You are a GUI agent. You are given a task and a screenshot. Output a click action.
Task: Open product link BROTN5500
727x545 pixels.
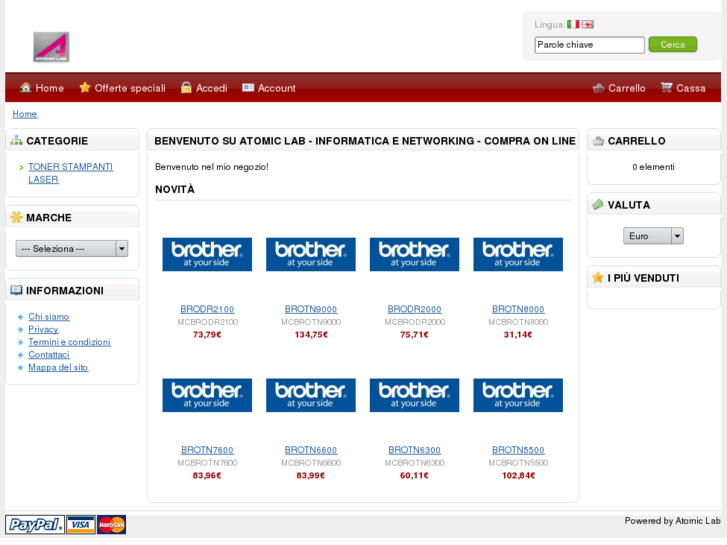click(518, 450)
